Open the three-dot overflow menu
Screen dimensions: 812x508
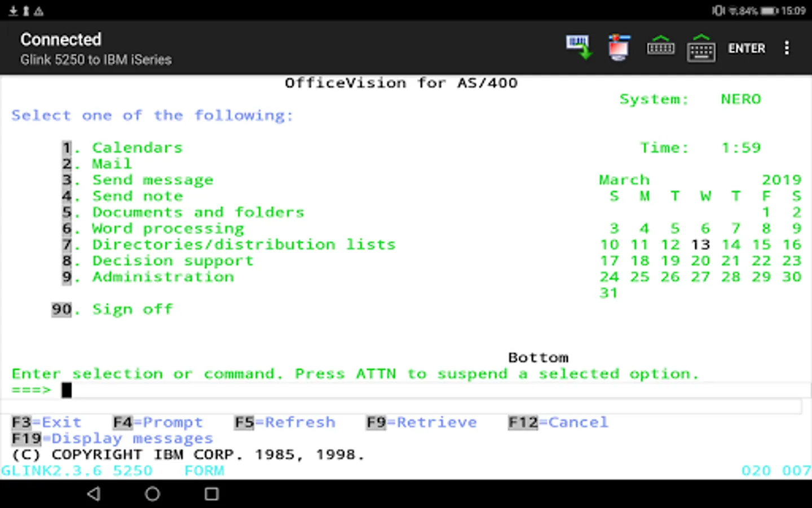[x=787, y=48]
